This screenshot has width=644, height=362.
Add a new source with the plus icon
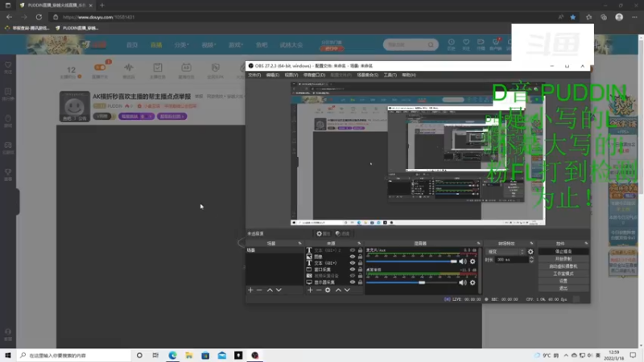[310, 290]
